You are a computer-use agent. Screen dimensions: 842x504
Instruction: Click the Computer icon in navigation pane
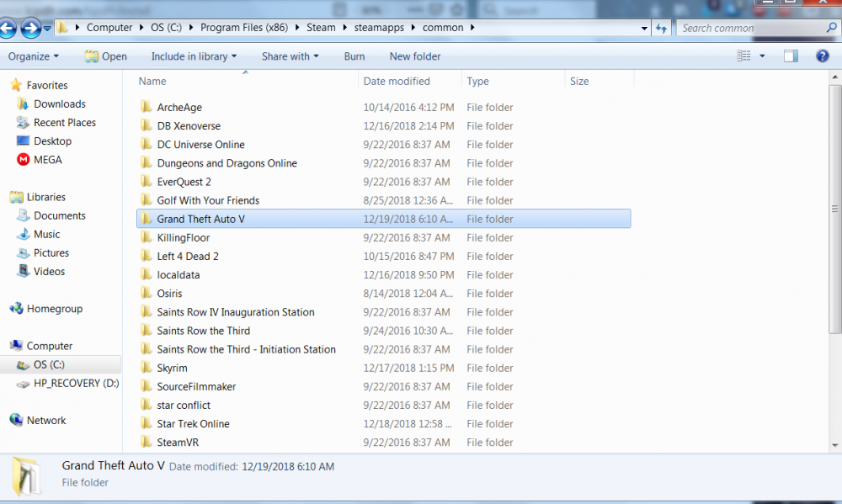pos(17,346)
